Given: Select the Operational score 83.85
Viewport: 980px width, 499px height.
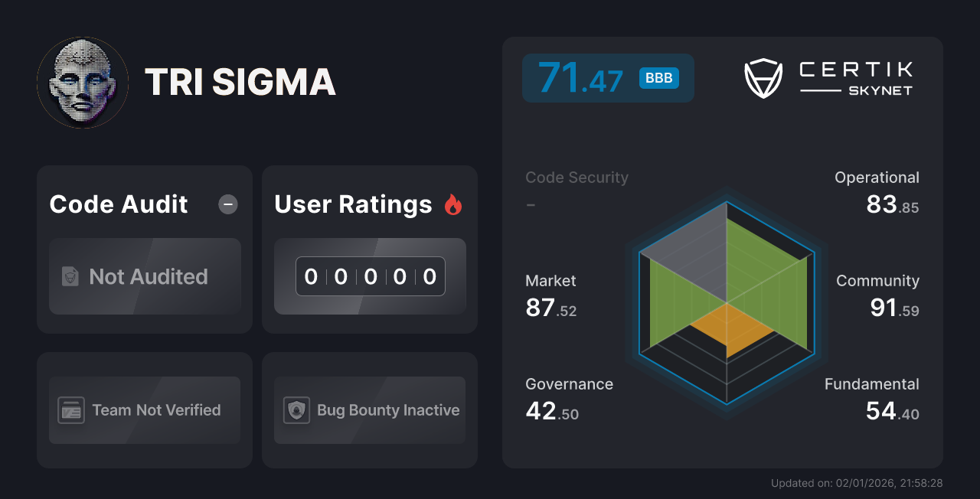Looking at the screenshot, I should point(892,204).
